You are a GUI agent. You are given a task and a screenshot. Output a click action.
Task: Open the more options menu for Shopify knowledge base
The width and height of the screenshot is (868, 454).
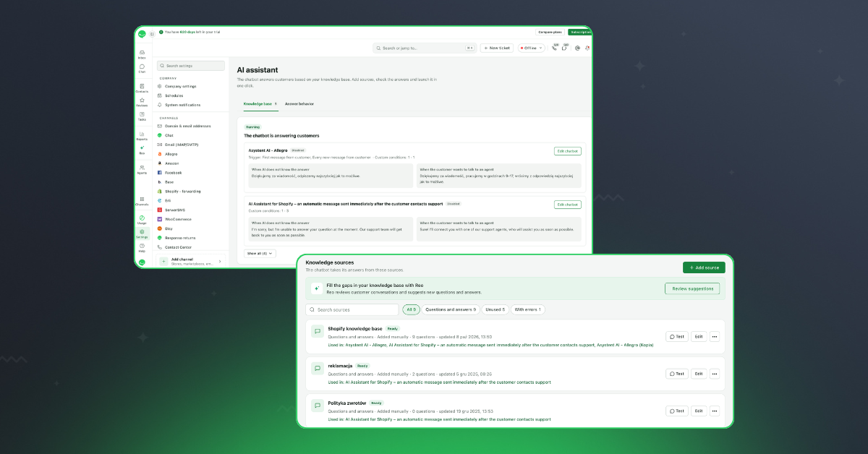(x=715, y=336)
